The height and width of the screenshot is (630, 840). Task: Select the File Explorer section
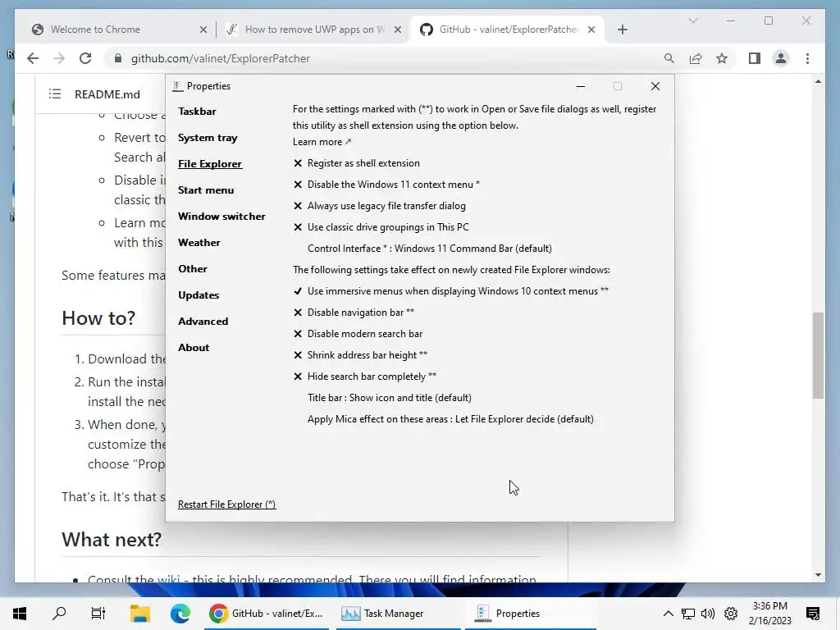click(x=210, y=164)
